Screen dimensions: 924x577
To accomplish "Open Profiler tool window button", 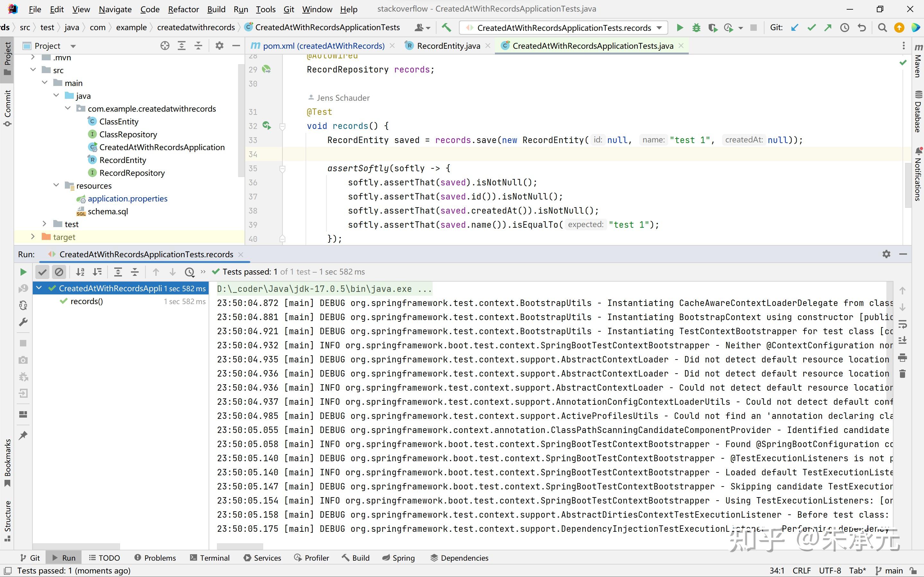I will tap(312, 558).
